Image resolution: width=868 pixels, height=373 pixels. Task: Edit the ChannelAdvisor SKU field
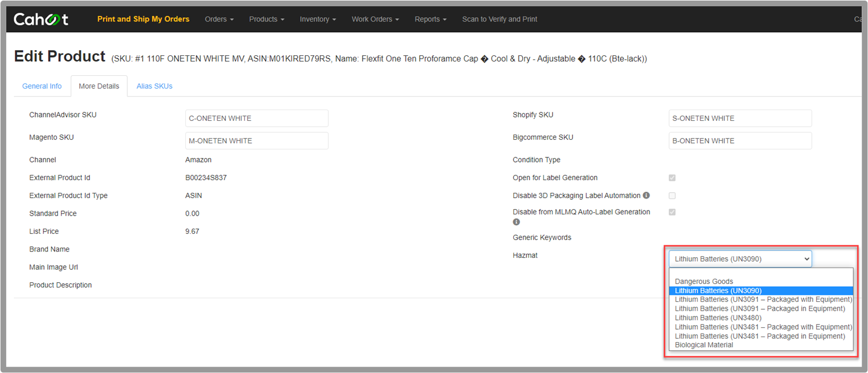[257, 118]
